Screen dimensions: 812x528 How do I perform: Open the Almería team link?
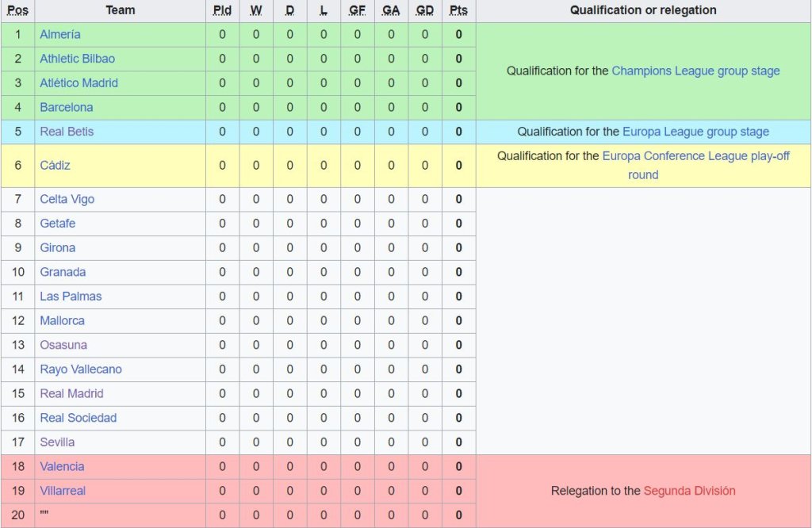pos(60,35)
